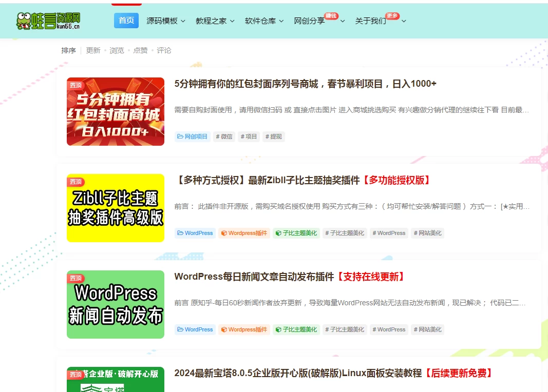Click green 子比主题美化 tag in Zibll抽奖插件 post
The height and width of the screenshot is (392, 548).
click(x=296, y=233)
